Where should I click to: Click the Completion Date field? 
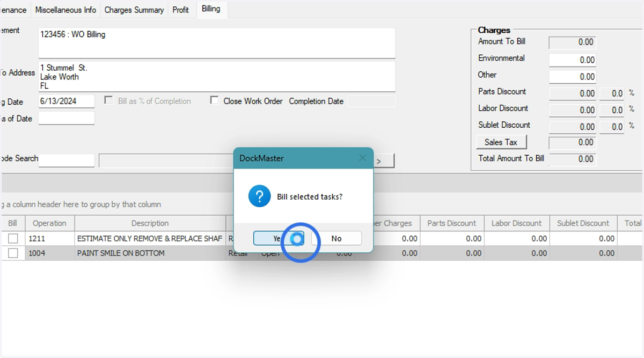(x=371, y=101)
